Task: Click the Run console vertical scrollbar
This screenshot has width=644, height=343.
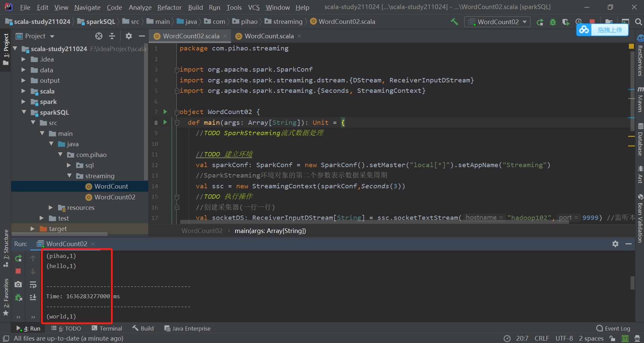Action: point(632,283)
